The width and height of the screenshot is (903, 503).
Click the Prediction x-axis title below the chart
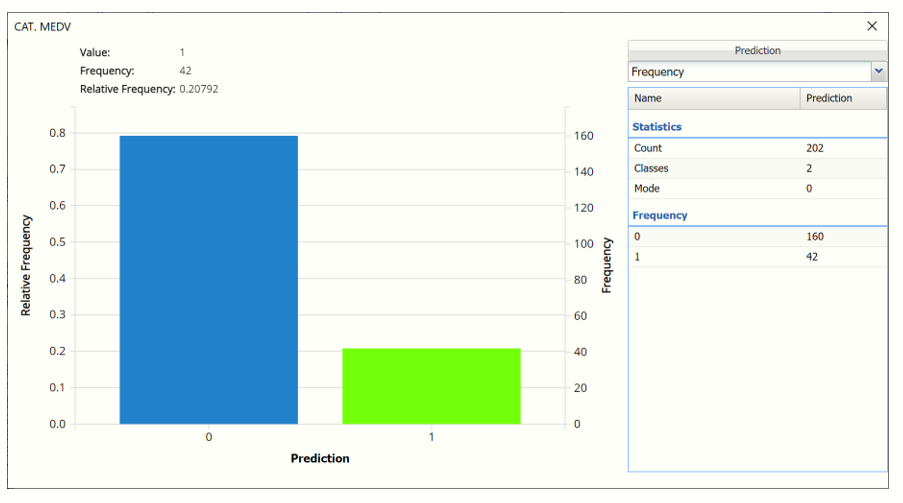click(x=320, y=458)
